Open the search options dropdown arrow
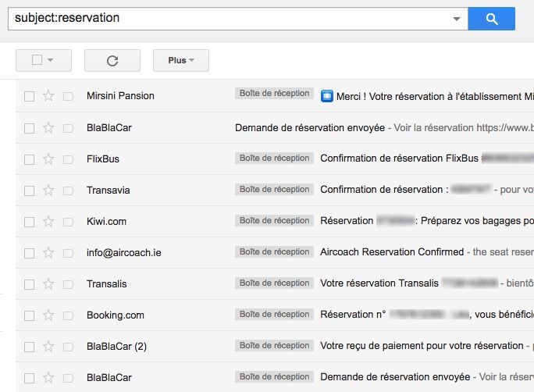 pyautogui.click(x=457, y=19)
